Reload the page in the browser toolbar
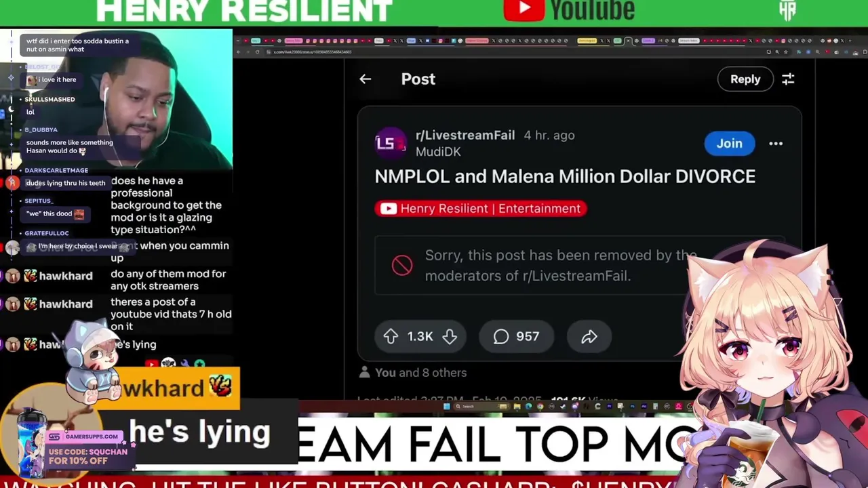Screen dimensions: 868x488 point(258,52)
